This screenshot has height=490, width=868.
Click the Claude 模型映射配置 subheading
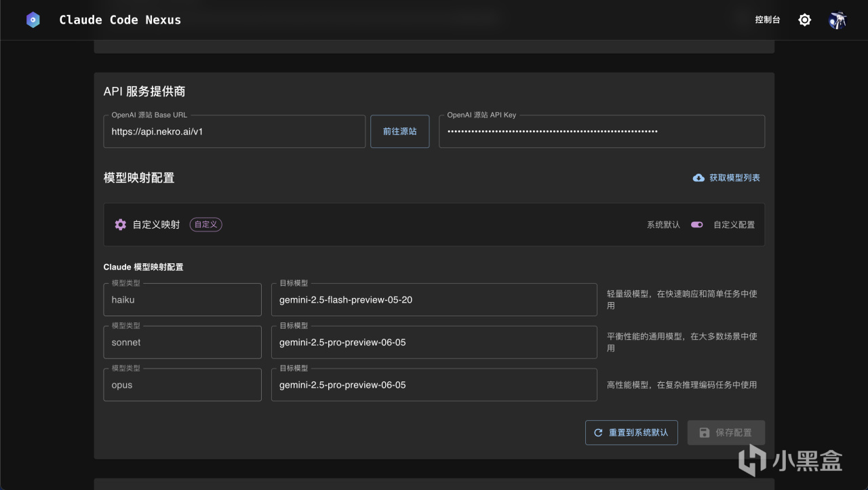[143, 267]
